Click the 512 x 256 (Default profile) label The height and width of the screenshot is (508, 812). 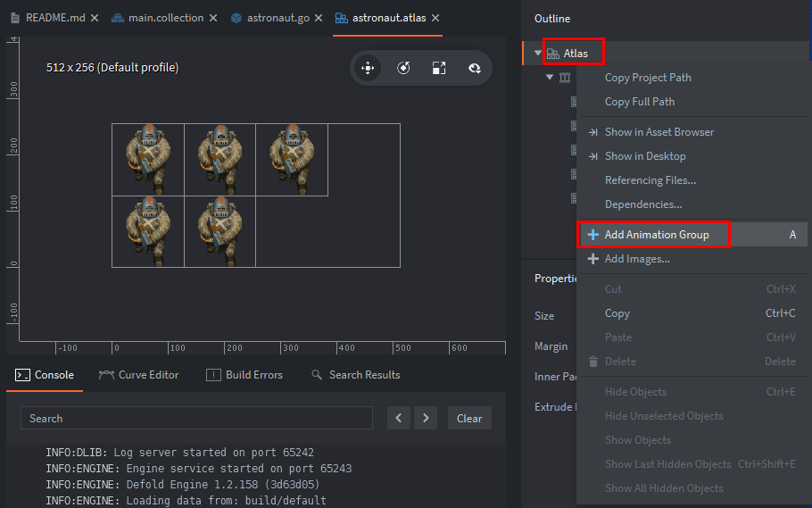(112, 67)
